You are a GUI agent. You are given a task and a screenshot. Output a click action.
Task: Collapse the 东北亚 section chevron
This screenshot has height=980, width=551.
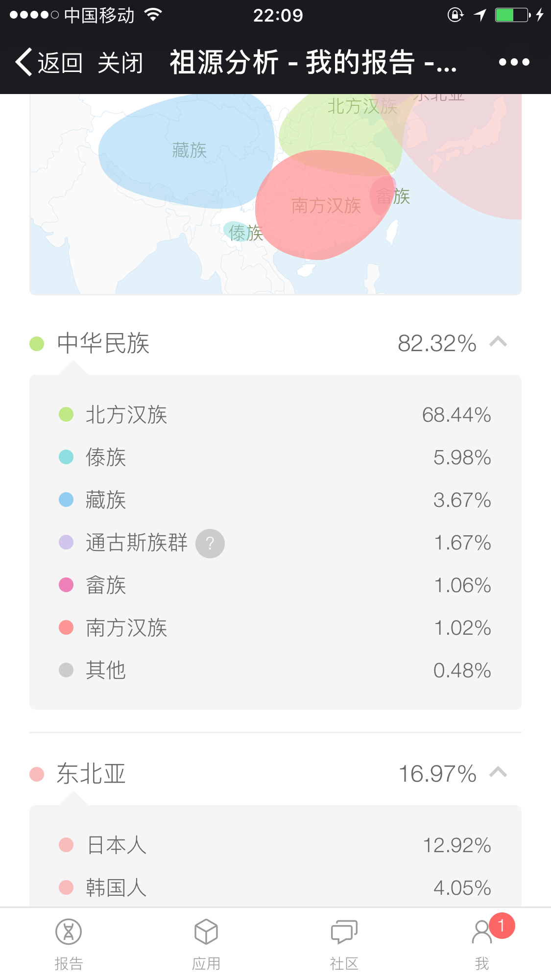[498, 772]
